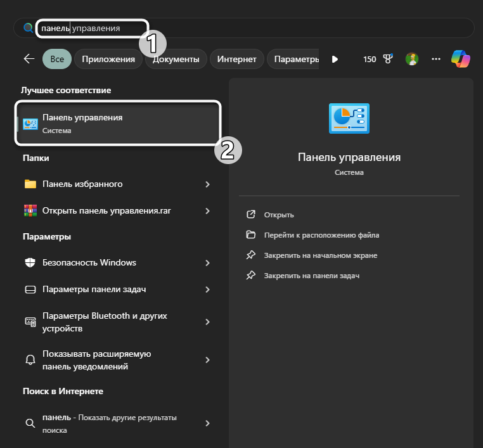Screen dimensions: 483x448
Task: Click the Лучшее соответствие header
Action: (x=66, y=90)
